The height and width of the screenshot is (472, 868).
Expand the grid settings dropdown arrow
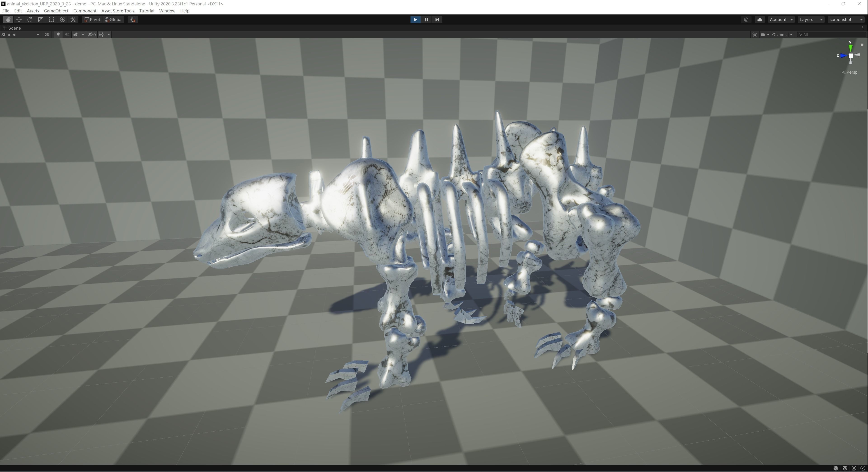point(108,34)
